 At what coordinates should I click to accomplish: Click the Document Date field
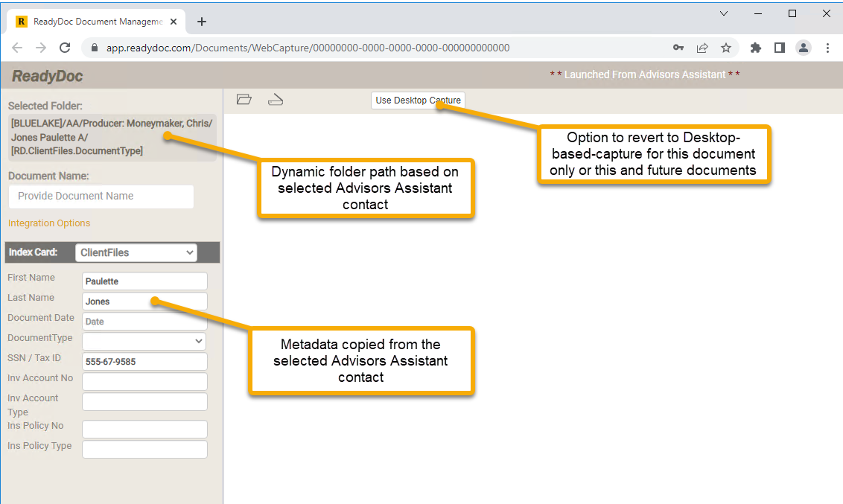coord(144,322)
